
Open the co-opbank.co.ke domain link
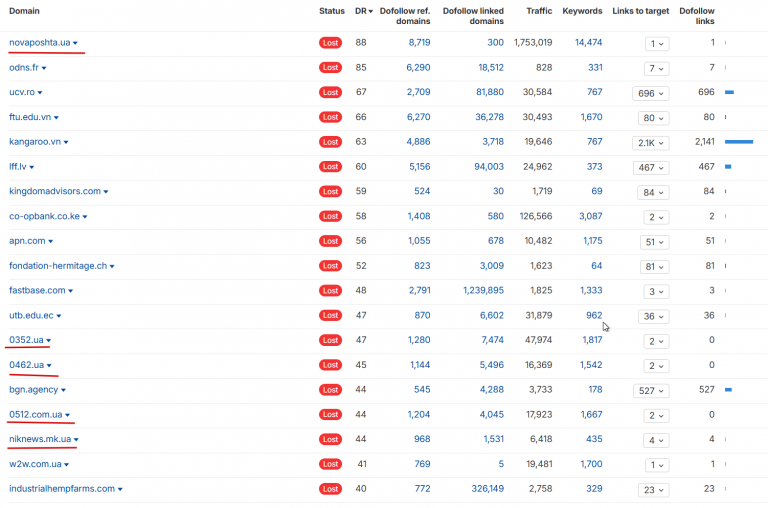point(44,216)
